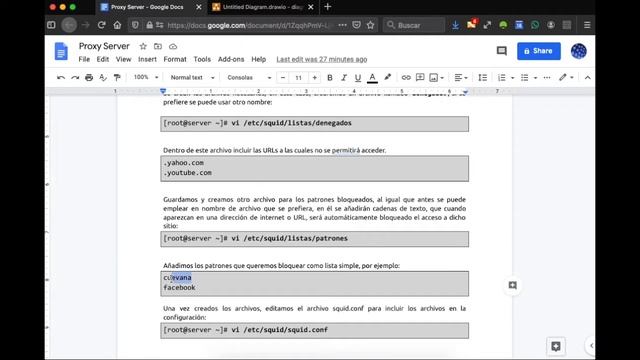640x360 pixels.
Task: Print the document with the printer icon
Action: click(x=89, y=78)
